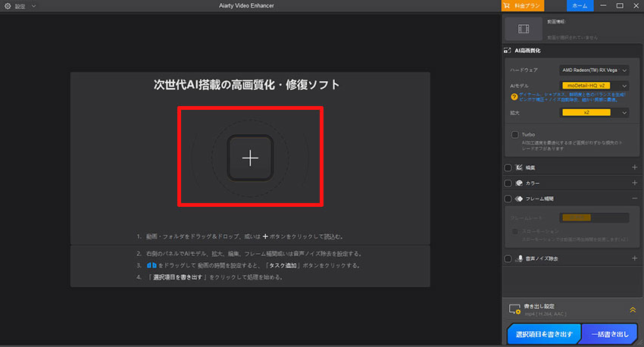Click the film strip video thumbnail

524,29
